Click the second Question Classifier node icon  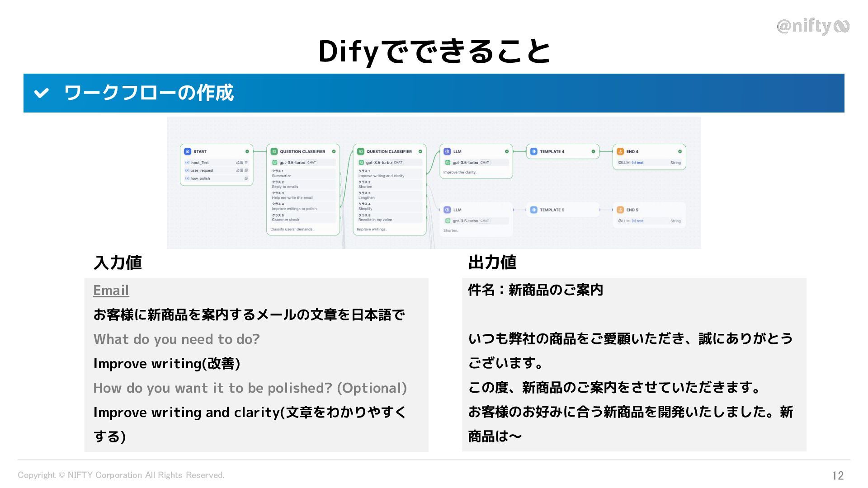coord(360,151)
